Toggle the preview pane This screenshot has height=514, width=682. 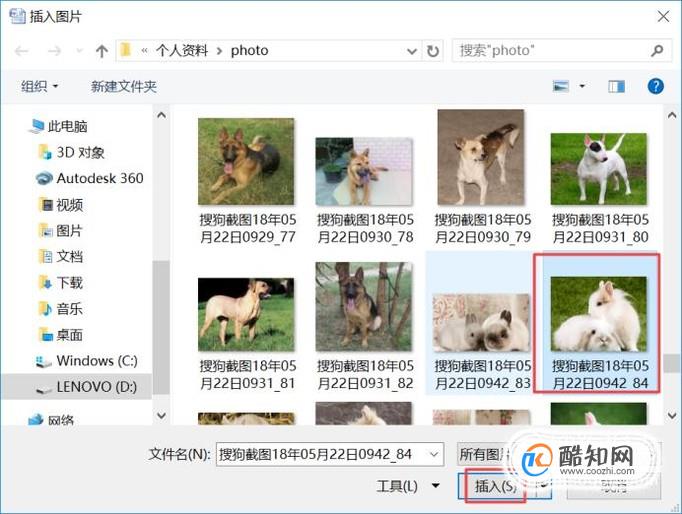[x=616, y=87]
